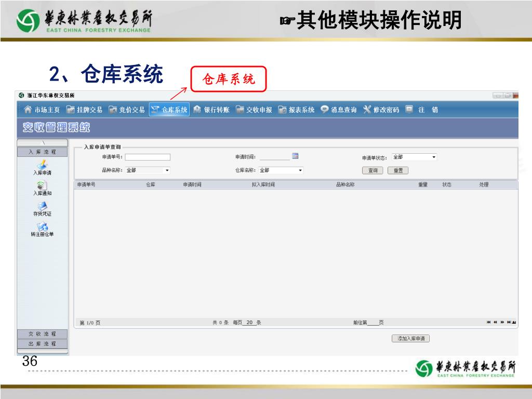Open the calendar picker beside 申请时间
The width and height of the screenshot is (532, 399).
[x=295, y=156]
